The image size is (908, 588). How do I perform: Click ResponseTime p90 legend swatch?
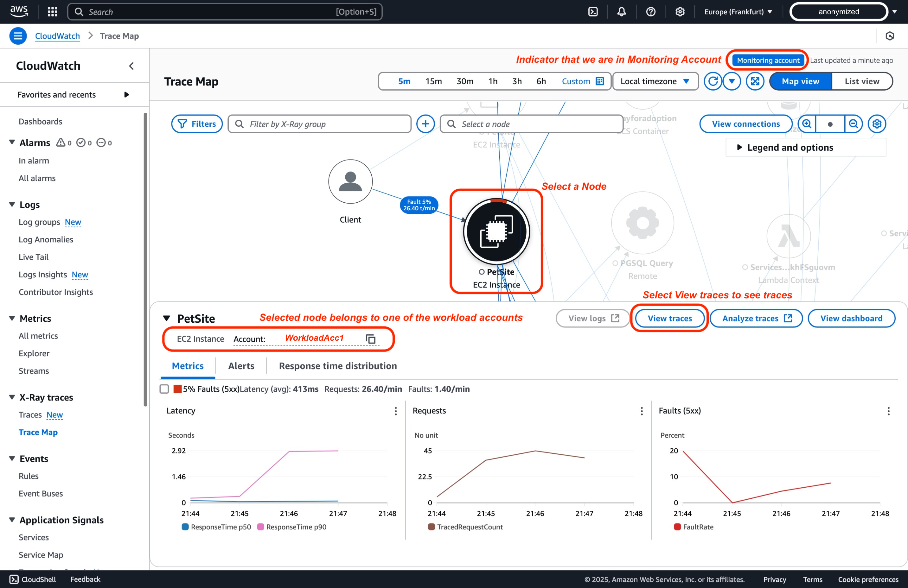coord(260,527)
